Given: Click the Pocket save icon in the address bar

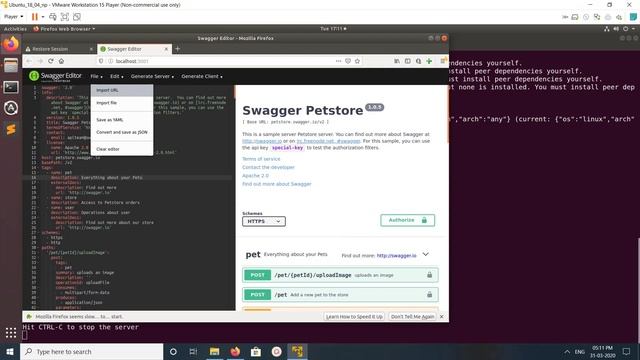Looking at the screenshot, I should pyautogui.click(x=348, y=61).
